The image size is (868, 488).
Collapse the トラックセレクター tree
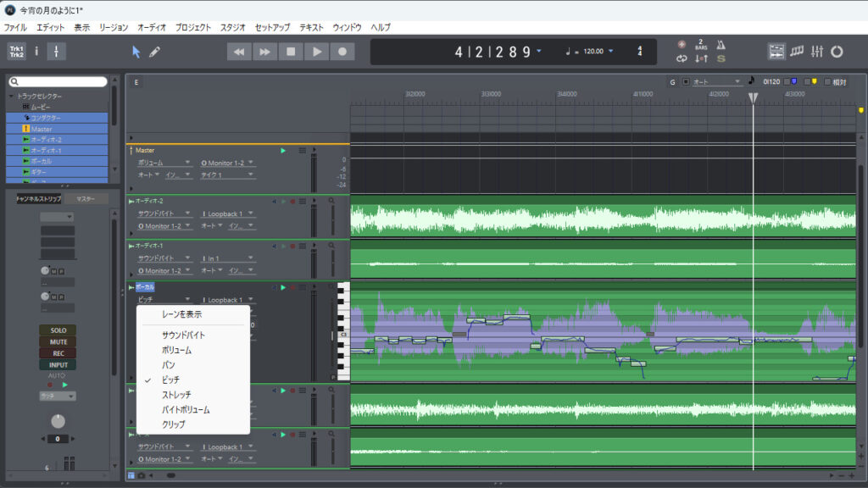[x=11, y=96]
